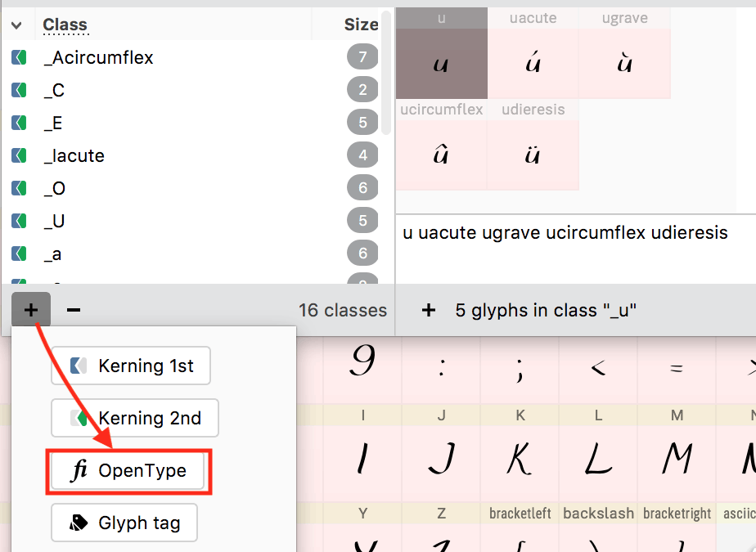This screenshot has width=756, height=552.
Task: Choose Kerning 1st from the popup
Action: [131, 366]
